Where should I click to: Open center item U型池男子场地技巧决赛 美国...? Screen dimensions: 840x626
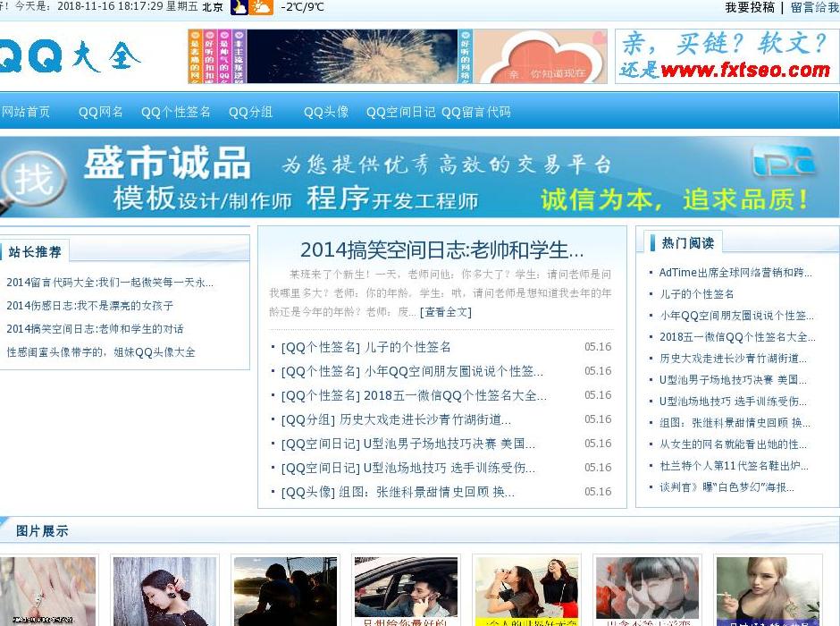[x=449, y=444]
